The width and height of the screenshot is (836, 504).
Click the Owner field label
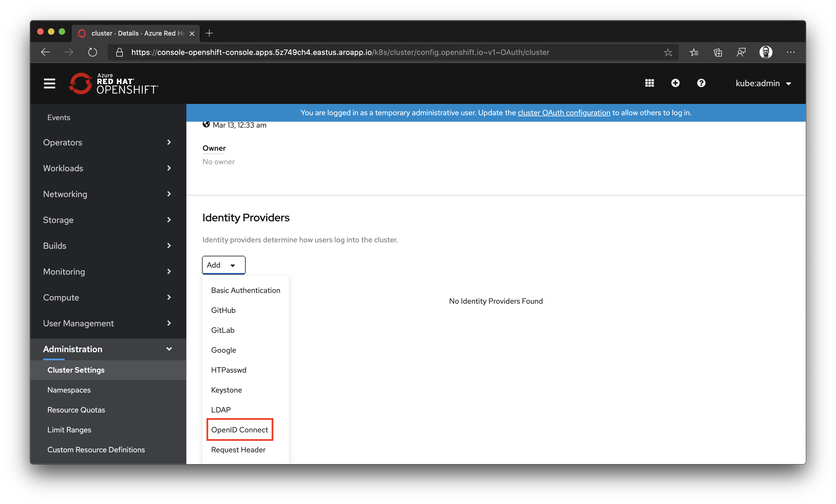[214, 148]
